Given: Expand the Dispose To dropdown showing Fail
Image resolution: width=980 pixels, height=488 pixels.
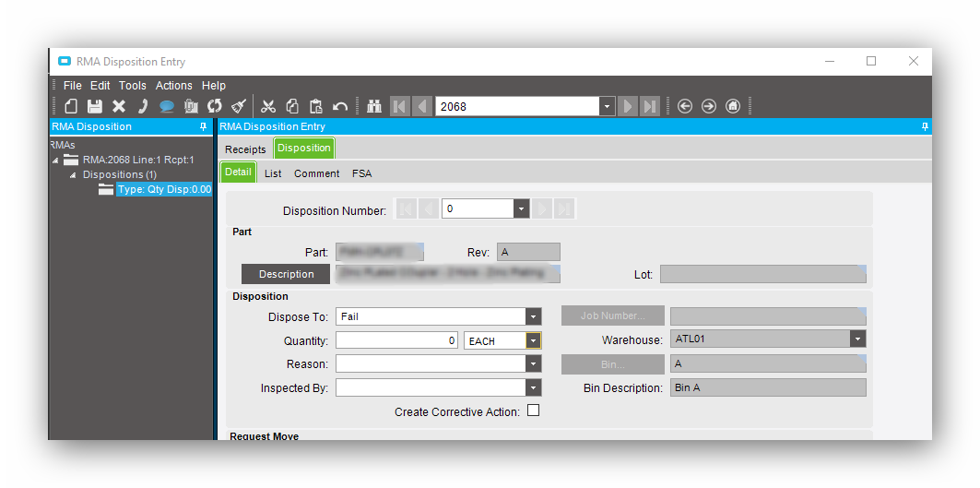Looking at the screenshot, I should tap(533, 316).
